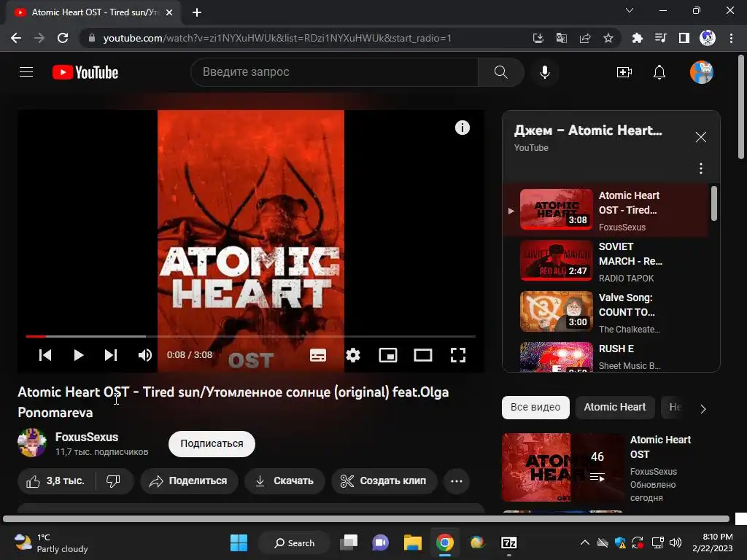747x560 pixels.
Task: Play SOVIET MARCH by RADIO TAPOK
Action: click(605, 262)
